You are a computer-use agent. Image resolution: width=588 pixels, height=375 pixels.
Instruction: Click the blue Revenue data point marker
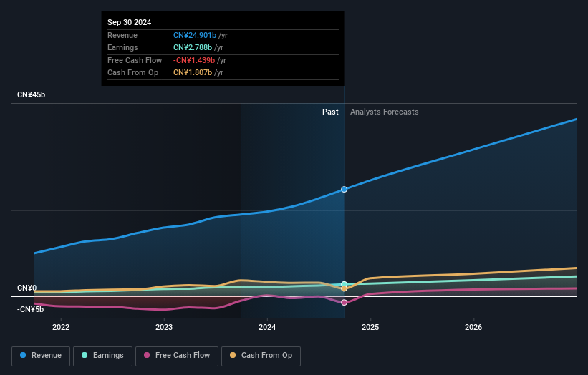[x=344, y=190]
